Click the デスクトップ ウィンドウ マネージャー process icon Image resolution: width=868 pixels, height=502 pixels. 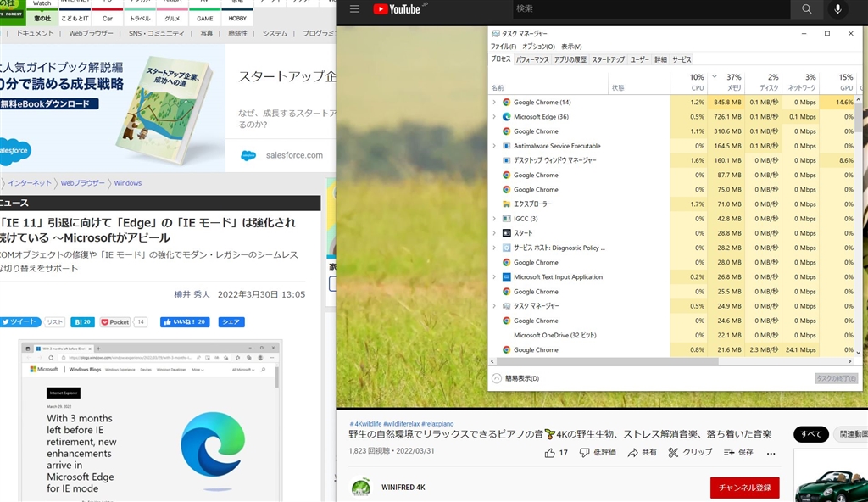click(x=506, y=160)
